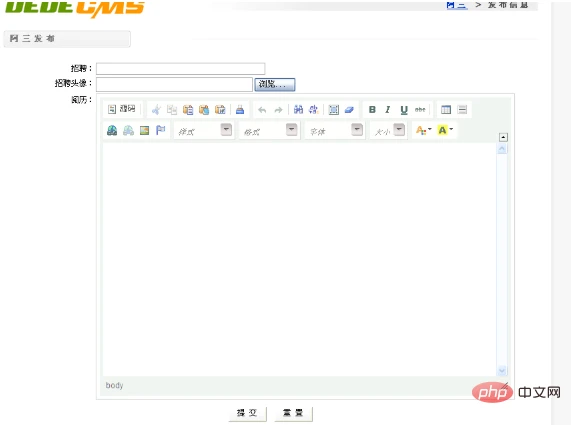Open the text color picker
The width and height of the screenshot is (571, 425).
tap(424, 130)
